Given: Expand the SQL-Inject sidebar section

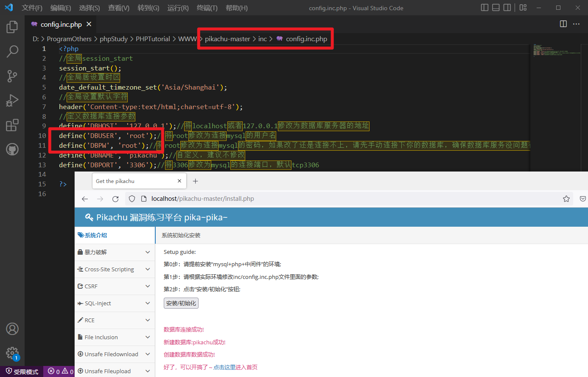Looking at the screenshot, I should pos(114,303).
